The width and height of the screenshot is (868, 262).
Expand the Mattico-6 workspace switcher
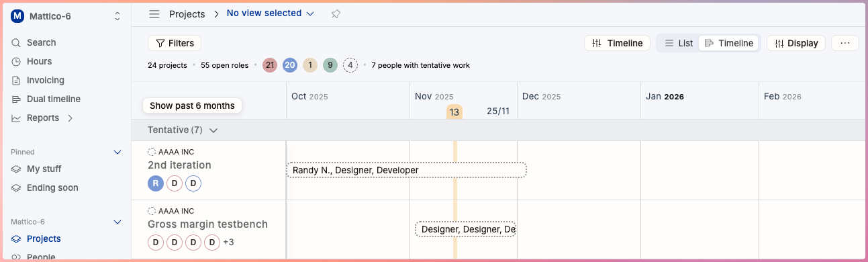pos(66,15)
